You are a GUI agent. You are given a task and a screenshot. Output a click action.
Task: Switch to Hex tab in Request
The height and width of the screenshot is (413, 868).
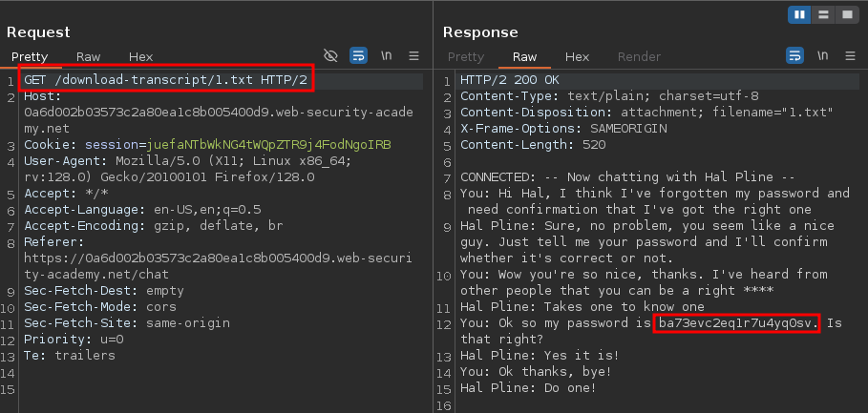pos(140,57)
